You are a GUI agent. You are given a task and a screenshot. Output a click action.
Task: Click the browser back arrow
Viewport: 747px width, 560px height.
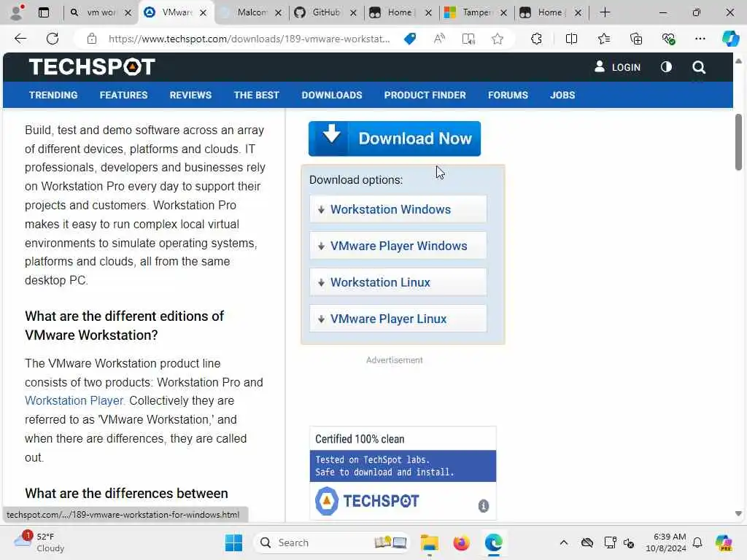click(x=20, y=39)
